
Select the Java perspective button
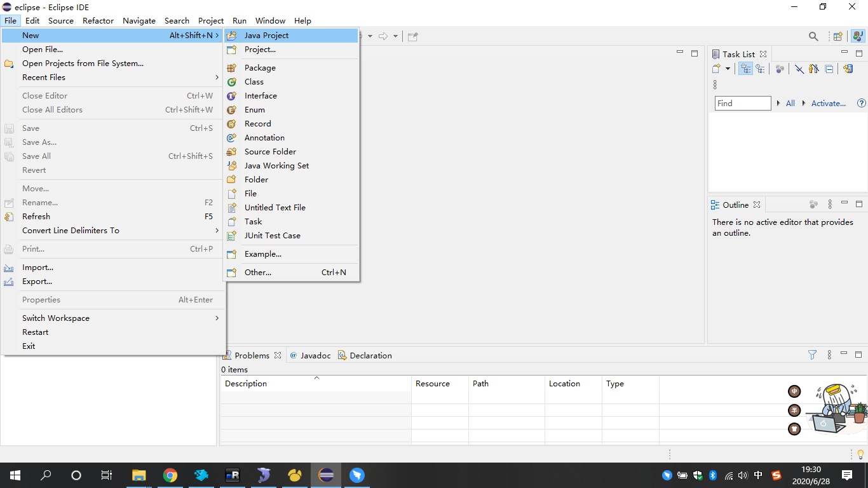[858, 36]
